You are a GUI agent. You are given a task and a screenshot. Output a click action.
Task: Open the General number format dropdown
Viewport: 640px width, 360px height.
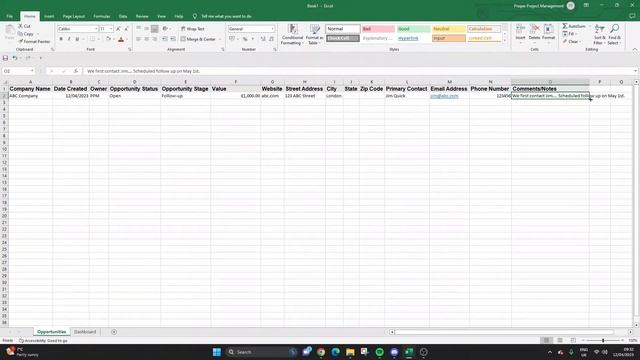[272, 29]
